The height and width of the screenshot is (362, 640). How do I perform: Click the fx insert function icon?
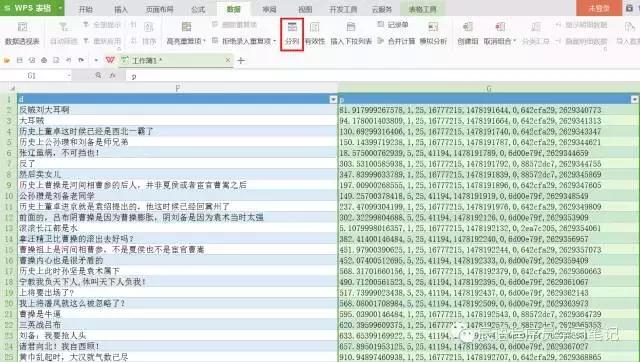tap(112, 76)
